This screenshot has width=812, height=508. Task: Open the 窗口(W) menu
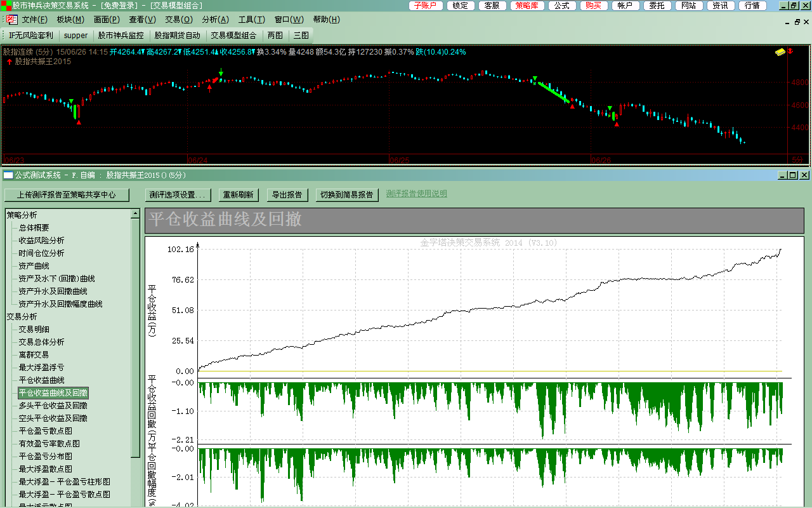[289, 19]
